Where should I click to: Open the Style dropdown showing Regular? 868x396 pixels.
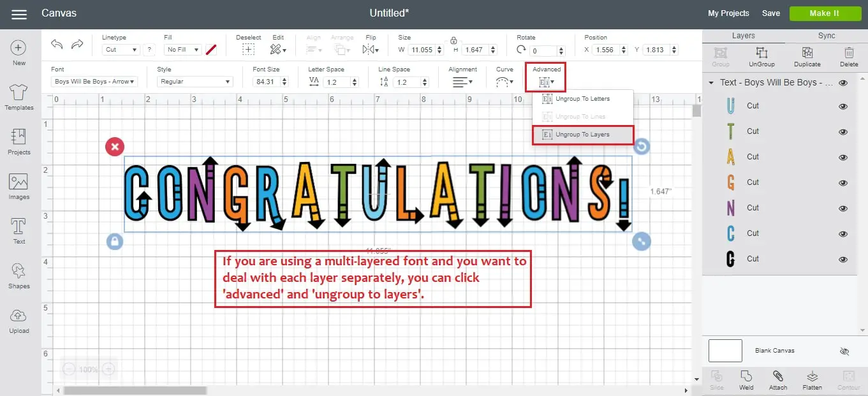point(195,81)
